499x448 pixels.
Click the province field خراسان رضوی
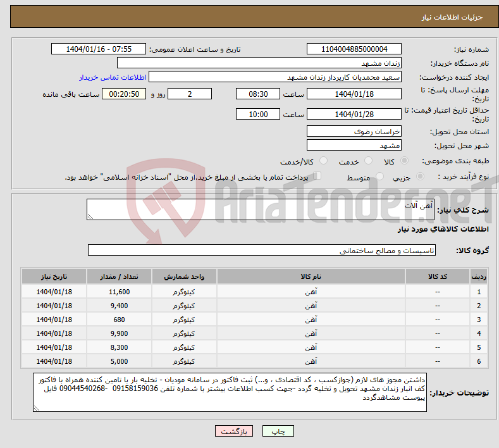click(354, 131)
